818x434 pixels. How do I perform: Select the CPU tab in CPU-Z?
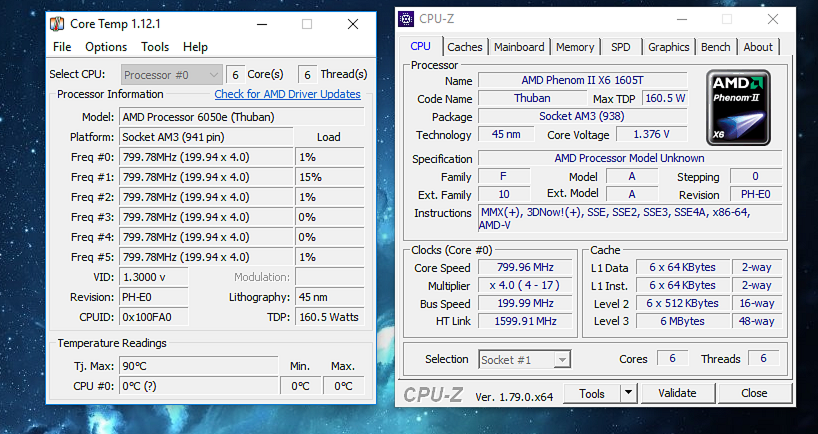coord(420,46)
